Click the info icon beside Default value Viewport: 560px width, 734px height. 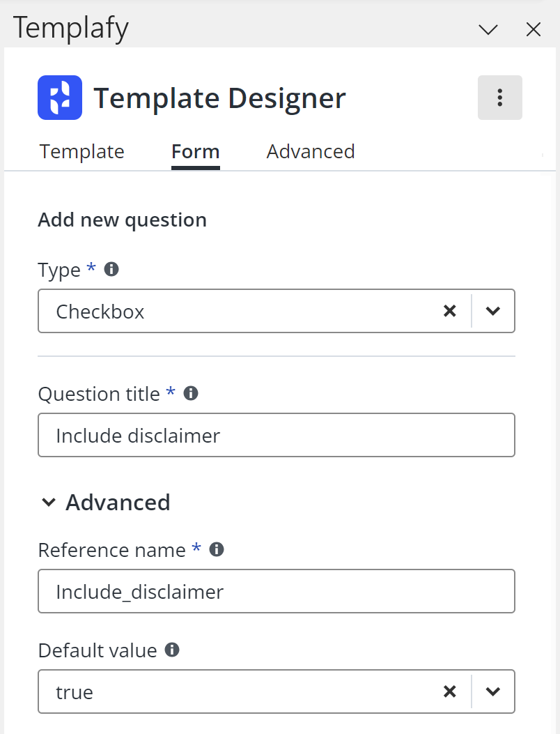(171, 650)
